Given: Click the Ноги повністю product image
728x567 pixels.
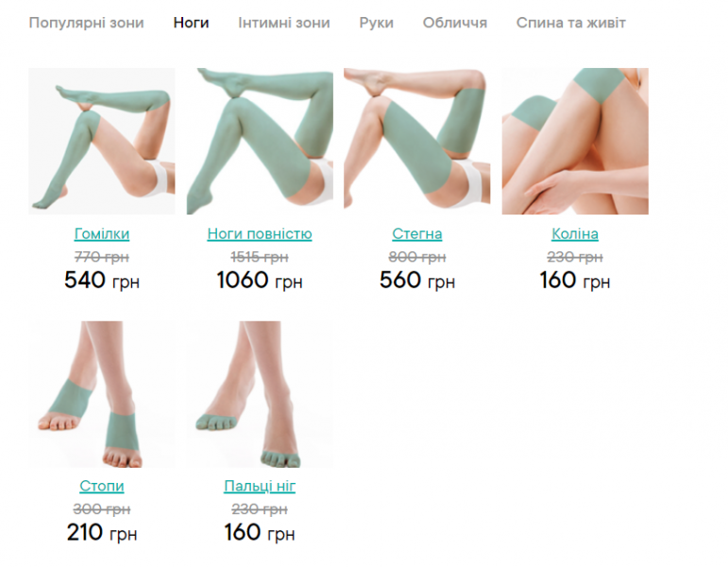Looking at the screenshot, I should 260,142.
